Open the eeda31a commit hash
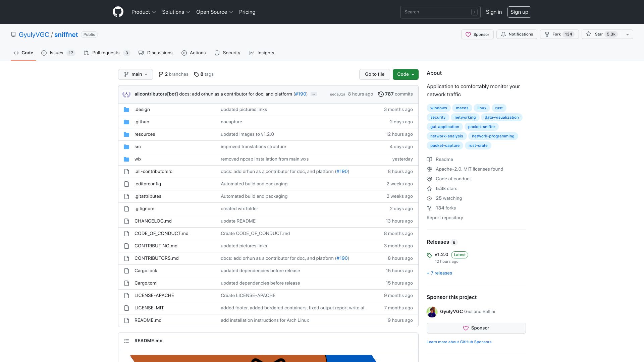This screenshot has height=362, width=644. click(337, 95)
